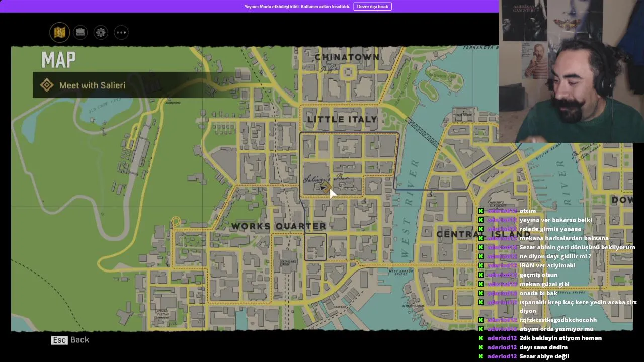The height and width of the screenshot is (362, 644).
Task: Click the K badge beside '2dk bekleyin atiyom hemen'
Action: (480, 338)
